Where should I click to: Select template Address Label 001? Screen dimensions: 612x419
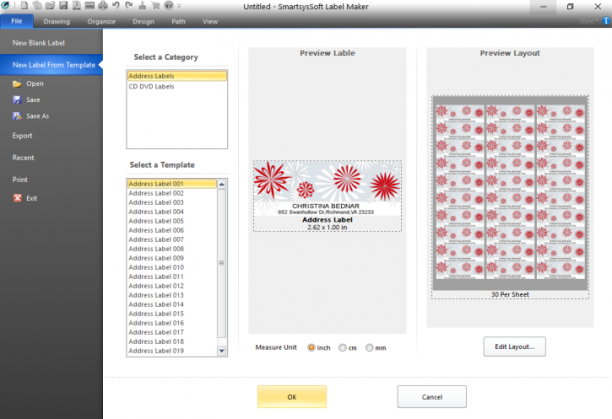[172, 184]
